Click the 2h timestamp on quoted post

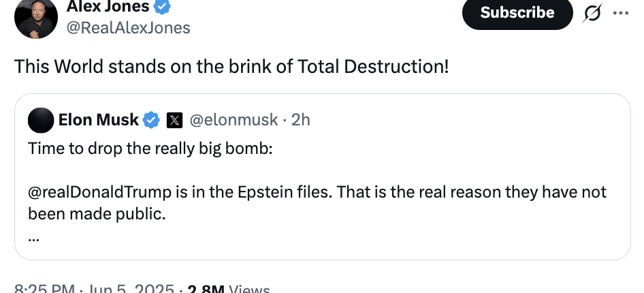tap(301, 121)
